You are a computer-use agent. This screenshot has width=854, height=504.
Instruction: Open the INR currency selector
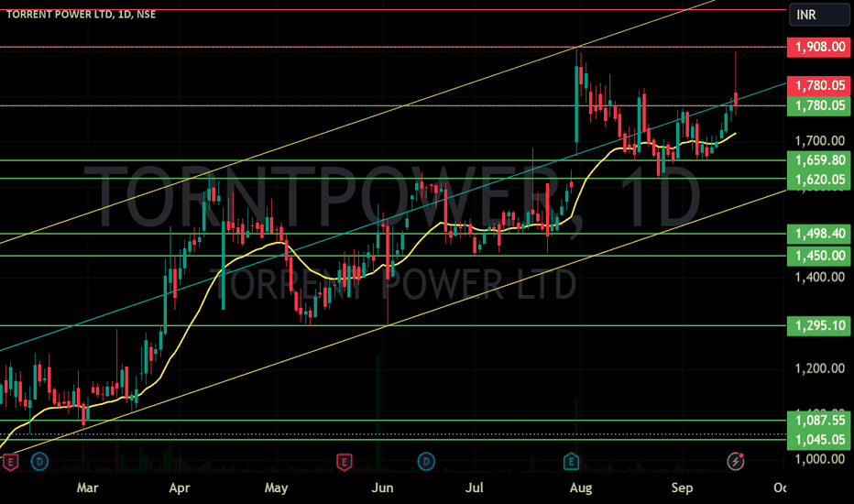click(819, 15)
